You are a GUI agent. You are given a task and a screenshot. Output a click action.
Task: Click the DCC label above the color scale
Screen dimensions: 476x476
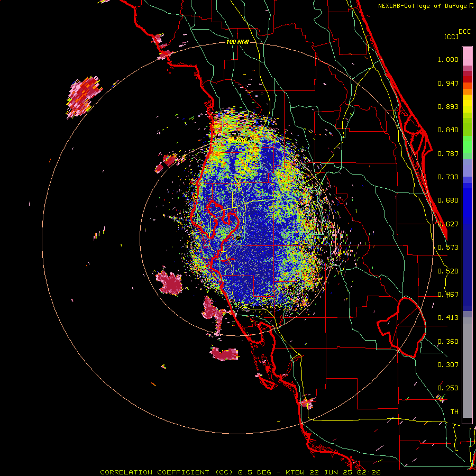tap(464, 32)
